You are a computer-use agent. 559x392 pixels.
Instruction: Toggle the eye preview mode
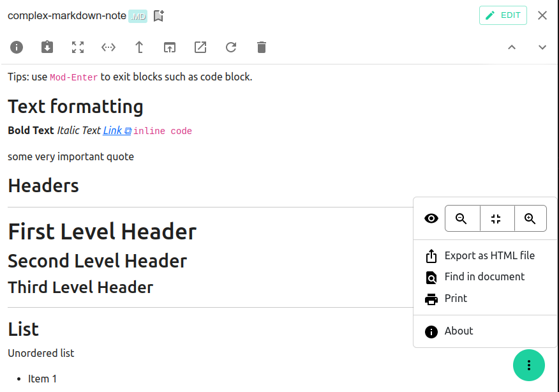click(x=431, y=218)
